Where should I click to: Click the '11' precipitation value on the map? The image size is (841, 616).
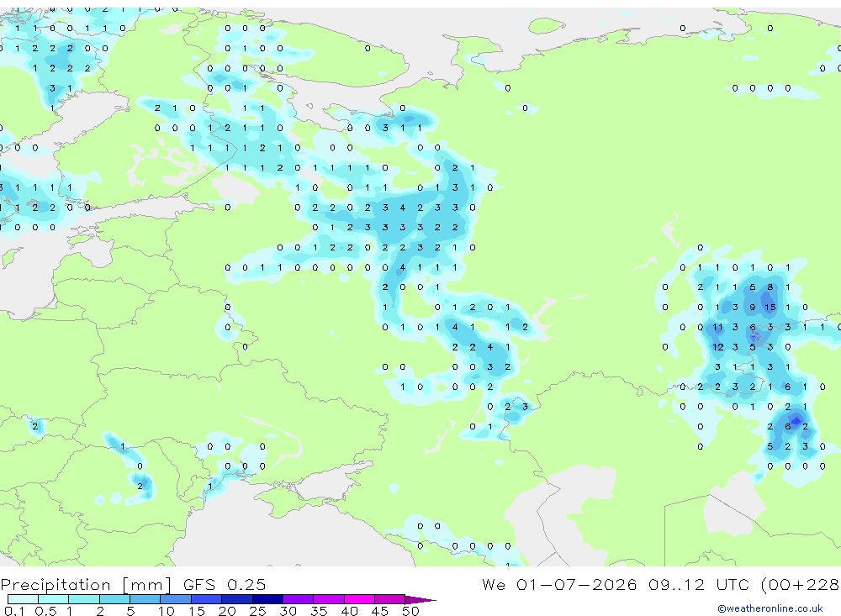pyautogui.click(x=717, y=327)
